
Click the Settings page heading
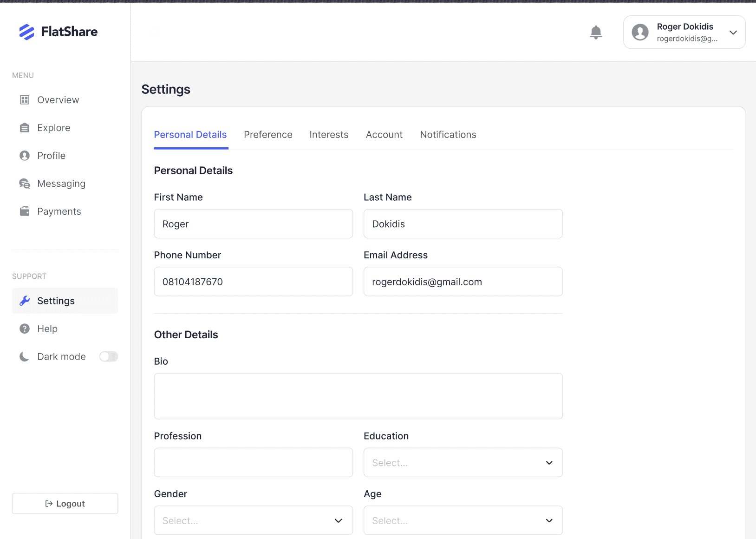click(166, 89)
